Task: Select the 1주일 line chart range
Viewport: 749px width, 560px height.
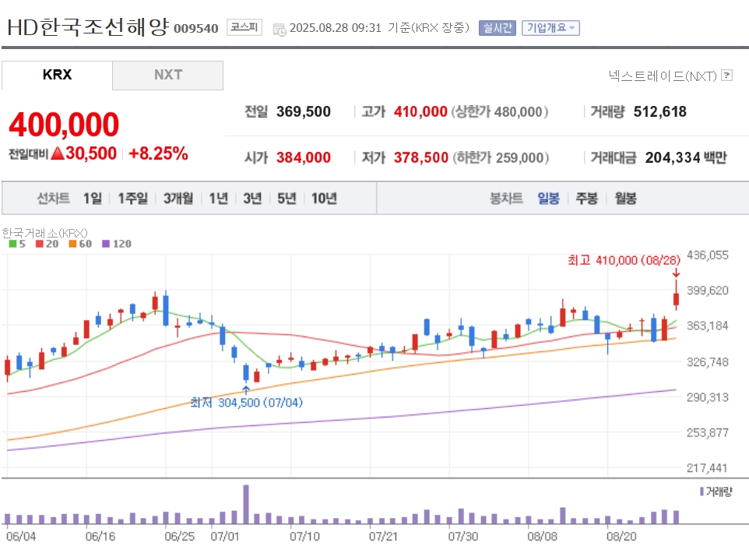Action: [x=133, y=198]
